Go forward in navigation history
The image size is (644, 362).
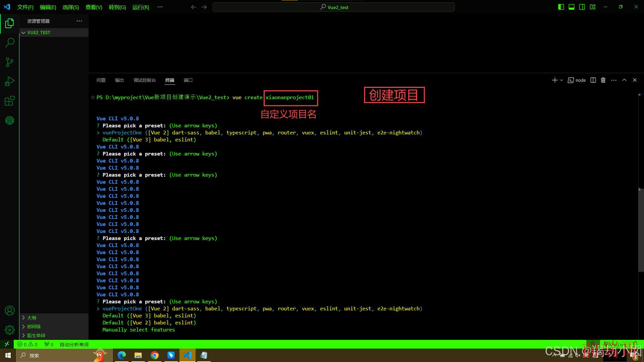pyautogui.click(x=204, y=7)
